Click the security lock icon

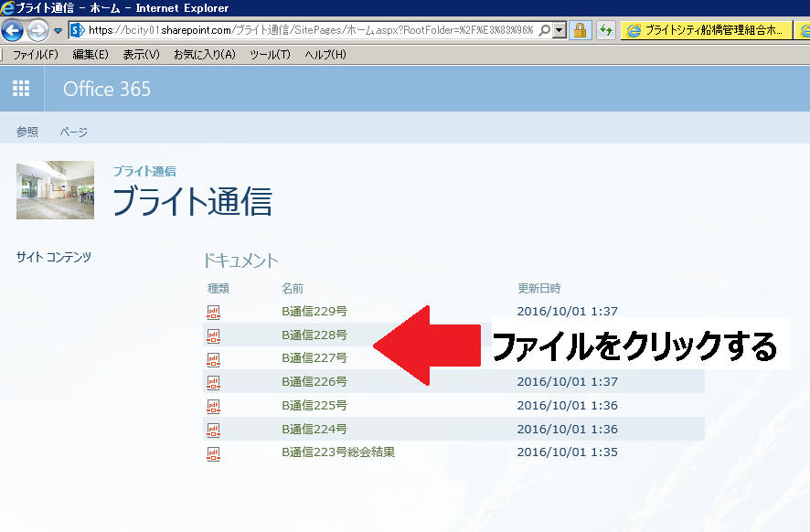coord(581,30)
